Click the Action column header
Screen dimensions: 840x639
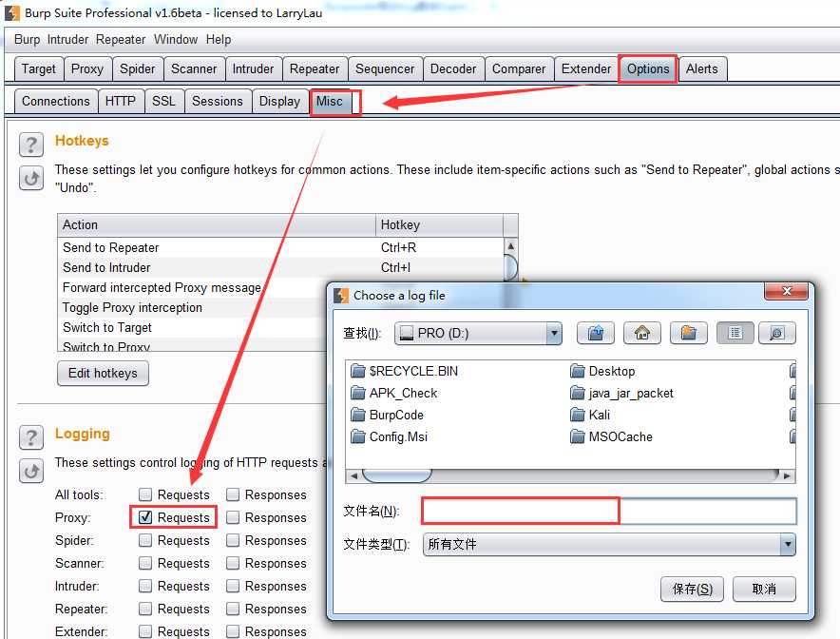pos(217,225)
